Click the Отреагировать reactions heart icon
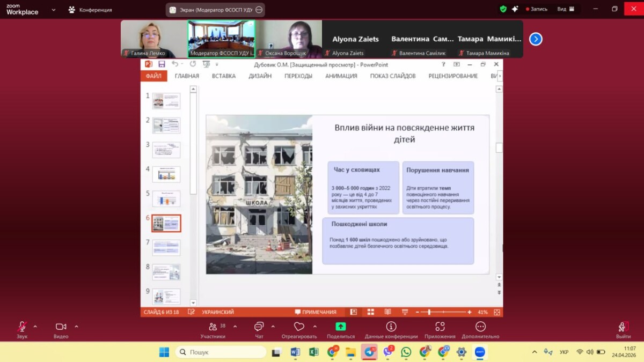 coord(299,327)
